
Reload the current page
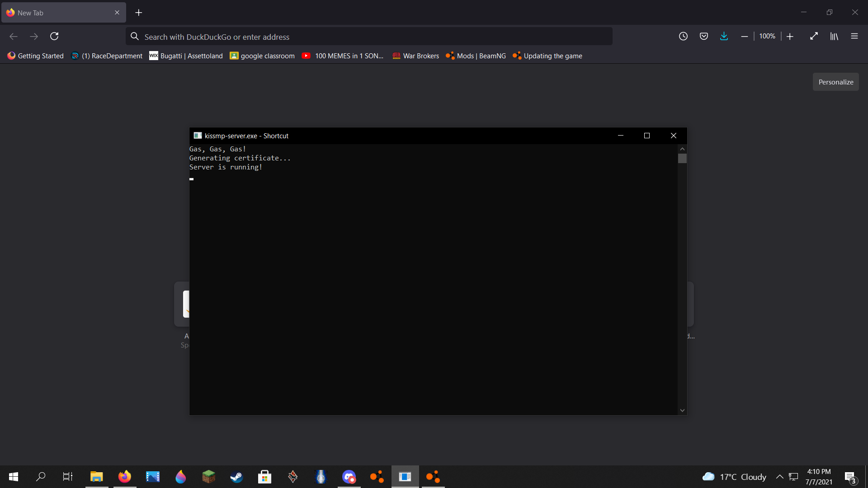click(54, 36)
